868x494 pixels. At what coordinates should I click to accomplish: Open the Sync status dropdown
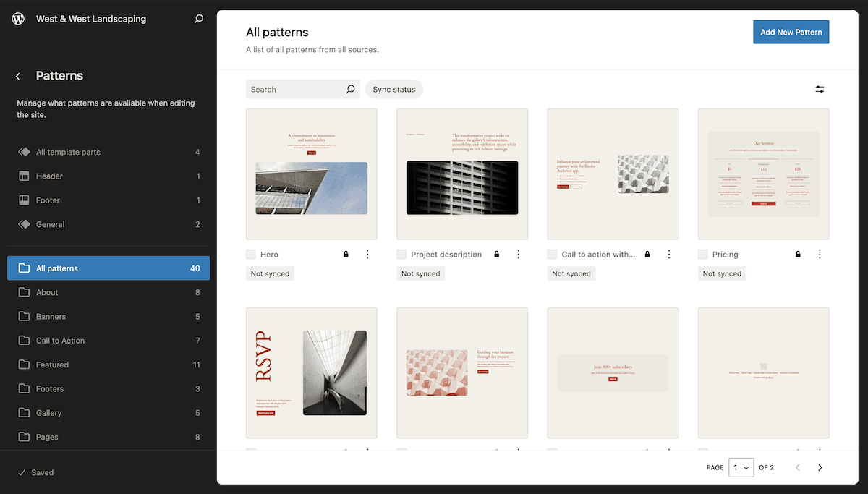393,89
